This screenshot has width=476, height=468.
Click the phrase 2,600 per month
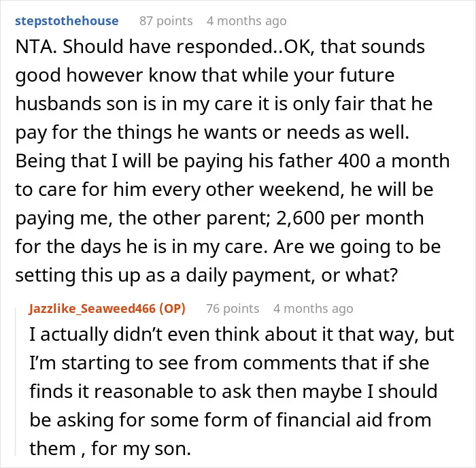[350, 218]
